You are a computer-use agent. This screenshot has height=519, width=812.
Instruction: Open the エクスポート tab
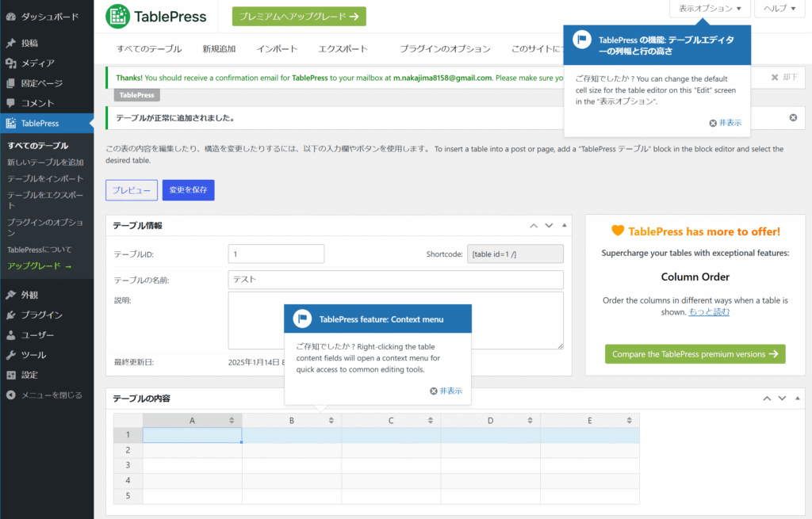[x=343, y=49]
